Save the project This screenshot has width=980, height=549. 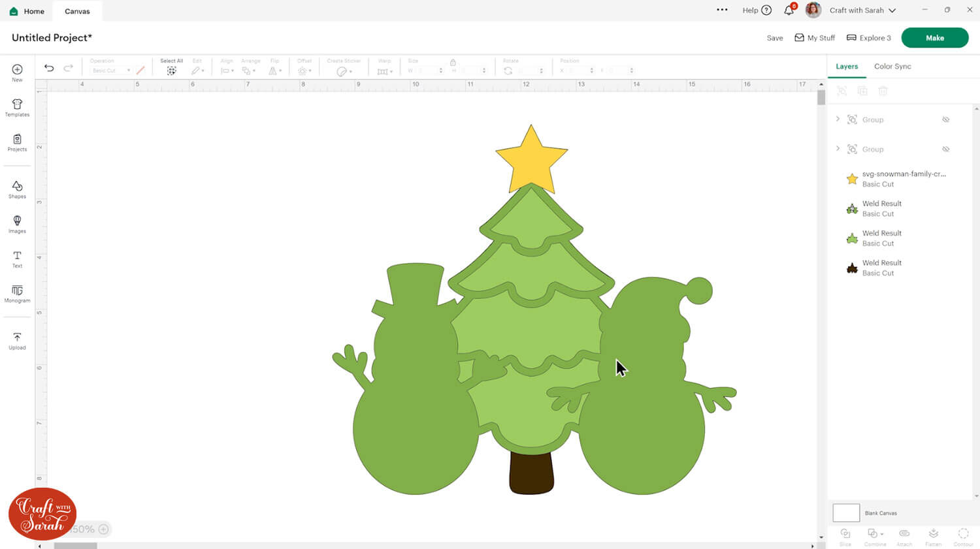[x=774, y=38]
